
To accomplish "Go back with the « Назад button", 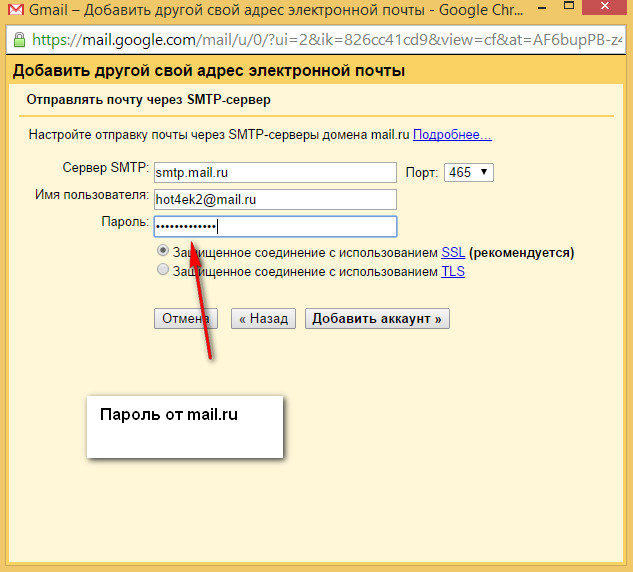I will click(263, 318).
